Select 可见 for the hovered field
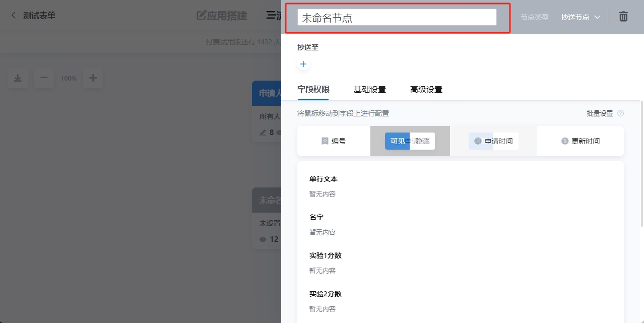644x323 pixels. pyautogui.click(x=398, y=141)
